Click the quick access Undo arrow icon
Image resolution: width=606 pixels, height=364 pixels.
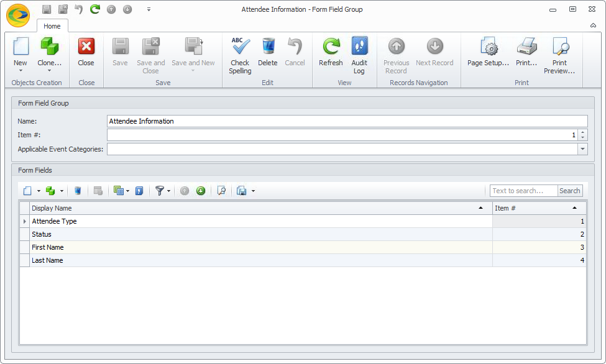[79, 9]
